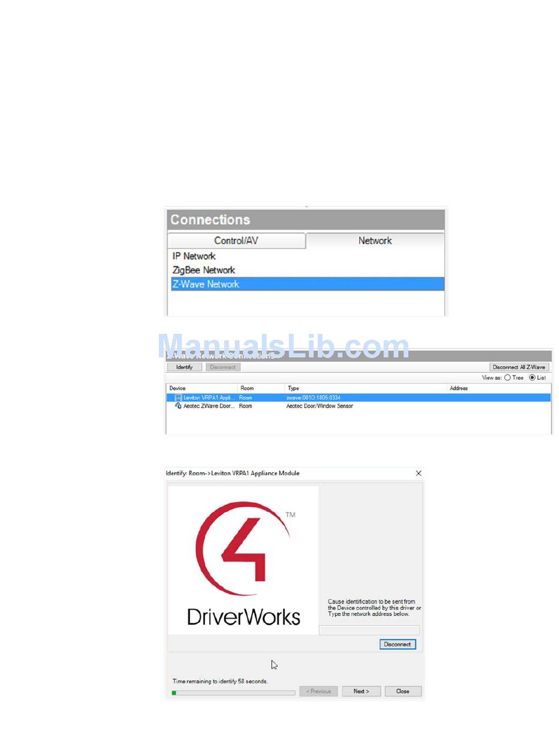Click the Room column header
This screenshot has height=756, width=559.
coord(261,389)
